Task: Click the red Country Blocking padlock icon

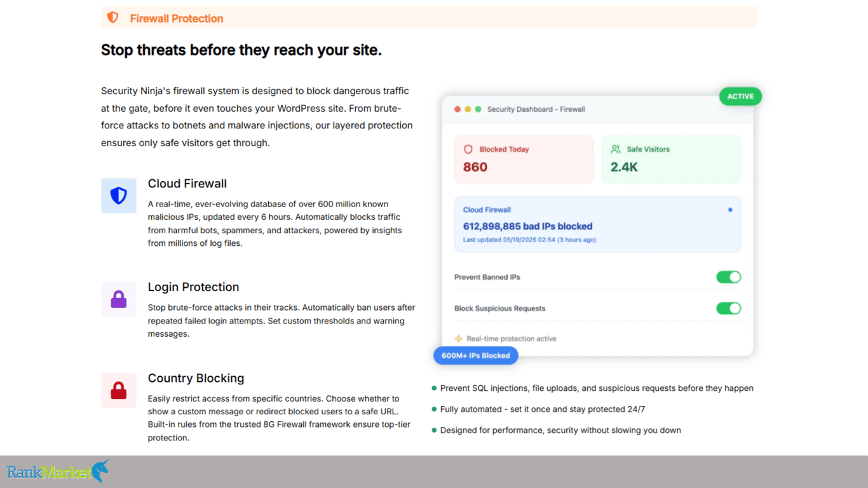Action: [119, 390]
